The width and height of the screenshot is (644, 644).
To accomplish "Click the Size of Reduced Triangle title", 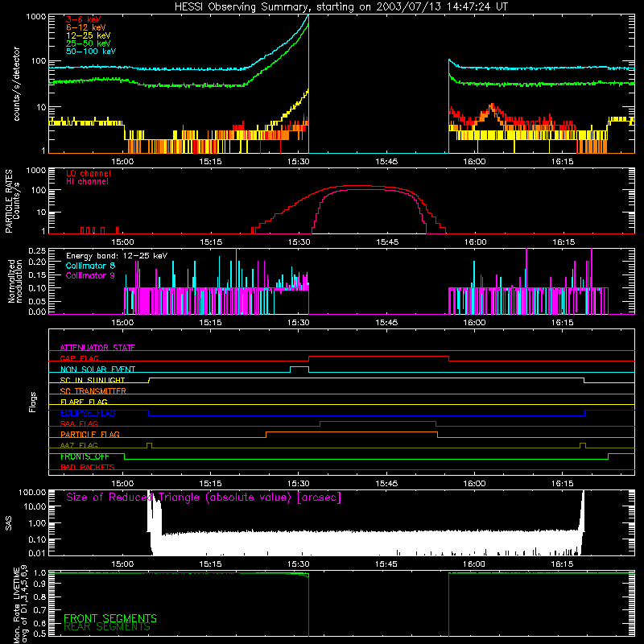I will [x=204, y=497].
